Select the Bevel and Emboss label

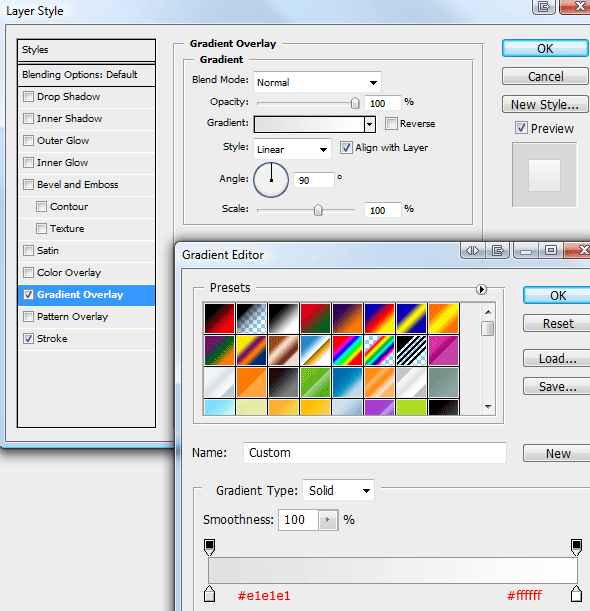[x=78, y=184]
